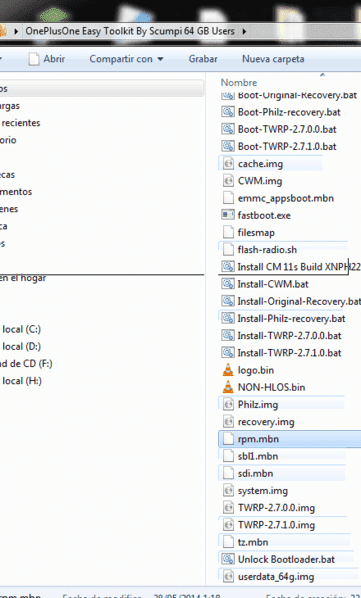
Task: Select the CD drive (F:) in navigation
Action: coord(26,363)
